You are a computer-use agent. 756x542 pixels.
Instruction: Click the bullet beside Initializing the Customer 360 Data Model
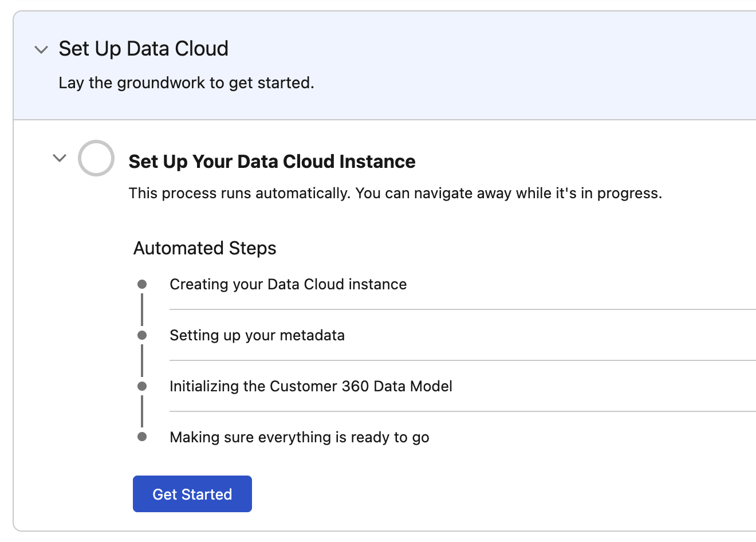(x=142, y=386)
